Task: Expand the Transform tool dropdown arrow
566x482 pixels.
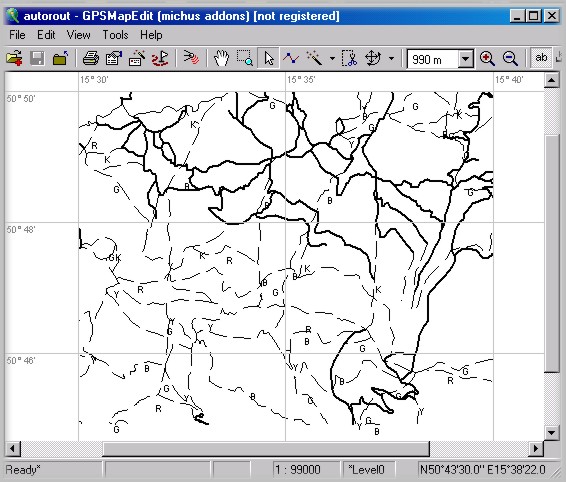Action: 391,58
